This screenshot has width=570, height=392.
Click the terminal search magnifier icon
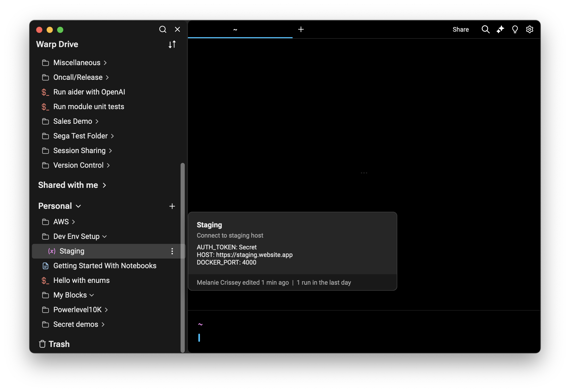click(x=485, y=29)
